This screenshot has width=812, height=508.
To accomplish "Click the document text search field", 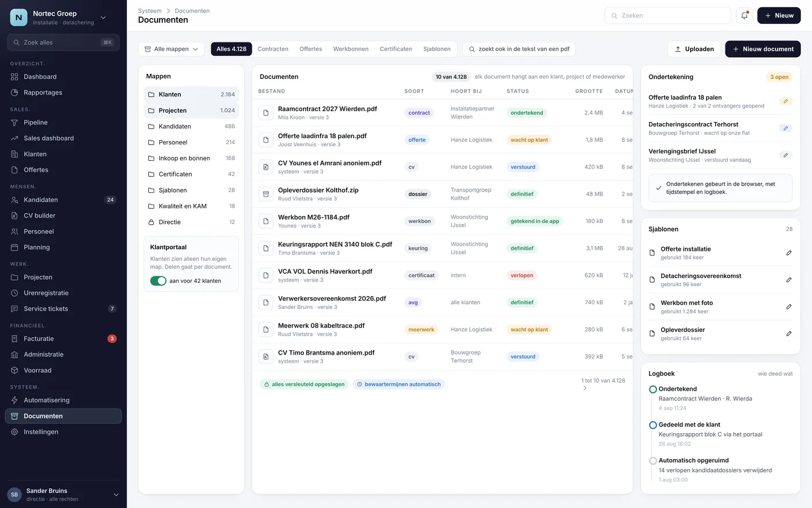I will point(519,49).
